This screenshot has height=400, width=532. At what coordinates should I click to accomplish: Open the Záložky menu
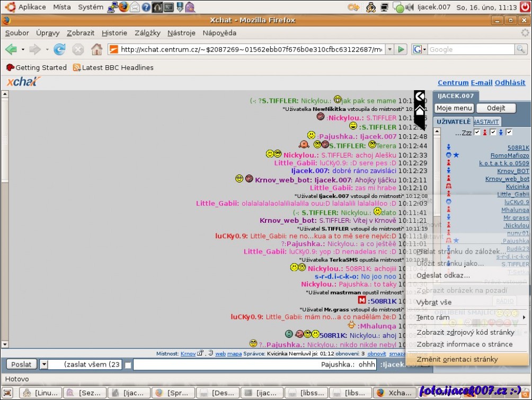pos(147,33)
